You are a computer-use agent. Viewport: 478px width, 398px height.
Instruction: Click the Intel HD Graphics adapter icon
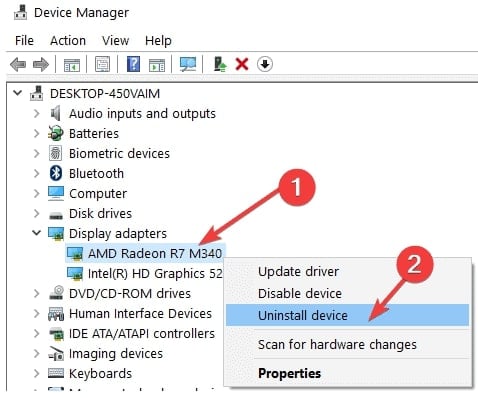[x=75, y=274]
